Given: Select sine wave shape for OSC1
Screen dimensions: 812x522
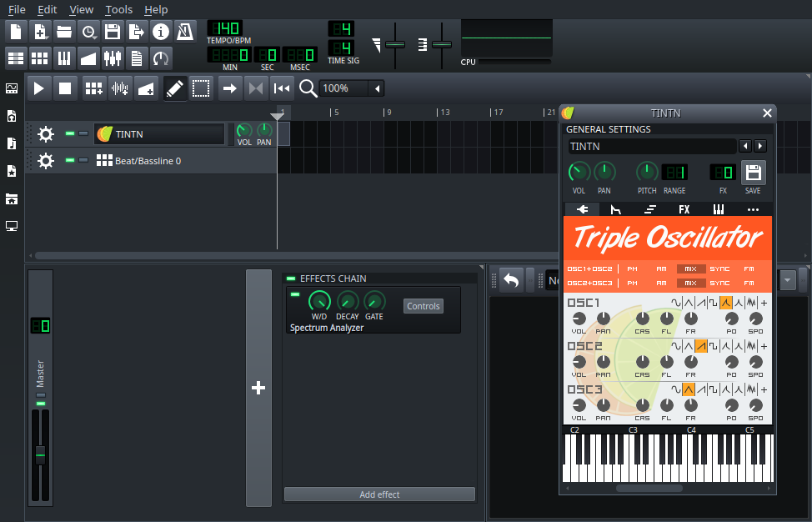Looking at the screenshot, I should tap(676, 303).
